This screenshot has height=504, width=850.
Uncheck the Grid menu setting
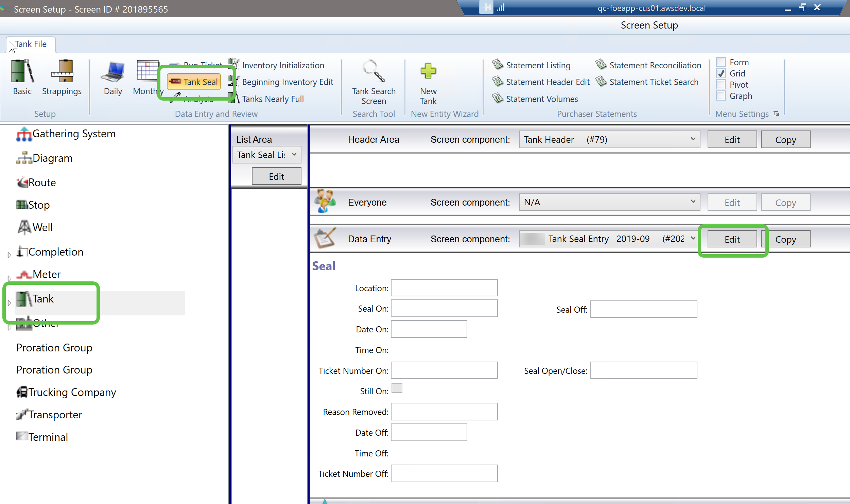coord(721,73)
